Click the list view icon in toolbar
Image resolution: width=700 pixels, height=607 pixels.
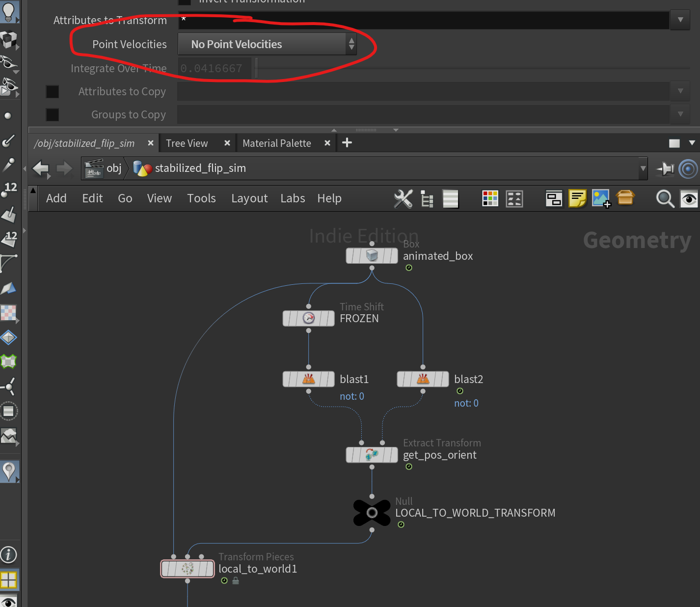tap(450, 198)
